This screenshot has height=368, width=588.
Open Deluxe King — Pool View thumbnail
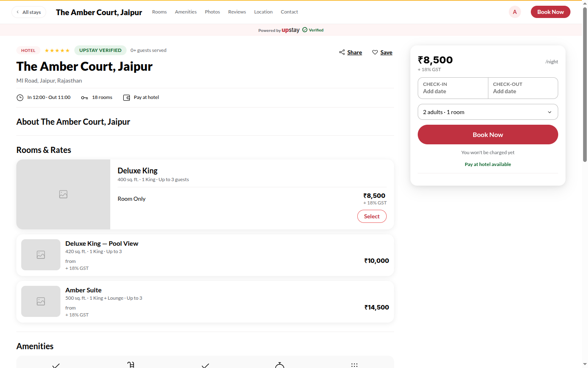(x=41, y=255)
